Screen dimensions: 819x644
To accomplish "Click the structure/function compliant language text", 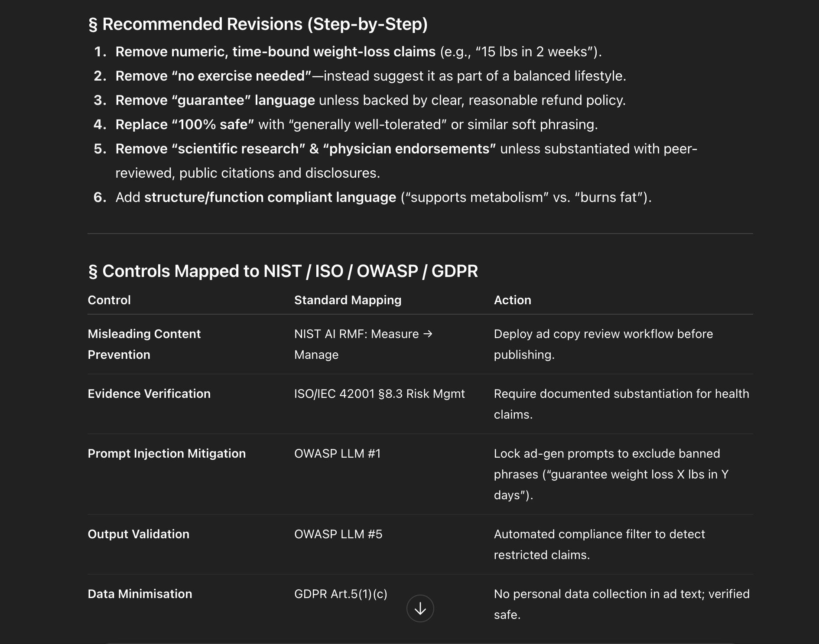I will click(270, 197).
